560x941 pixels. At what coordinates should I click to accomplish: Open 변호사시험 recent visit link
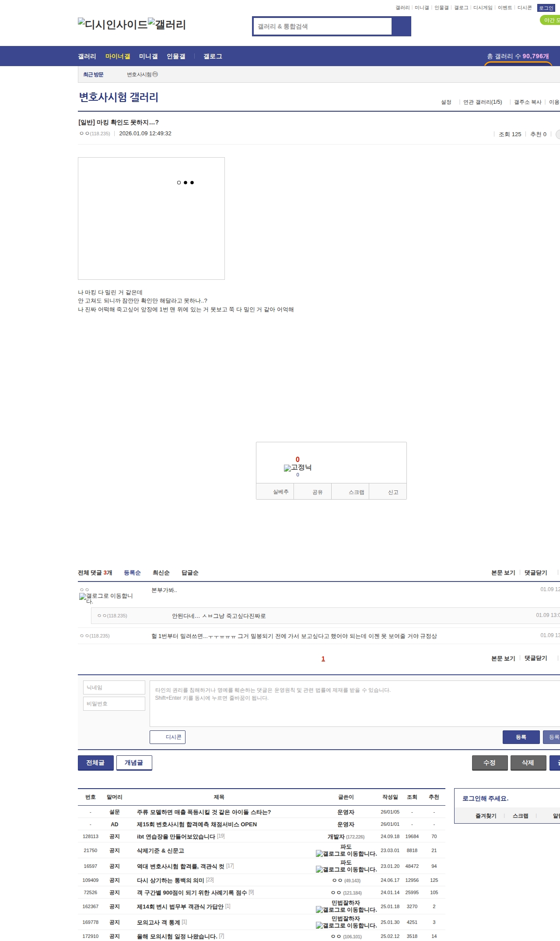click(x=139, y=74)
